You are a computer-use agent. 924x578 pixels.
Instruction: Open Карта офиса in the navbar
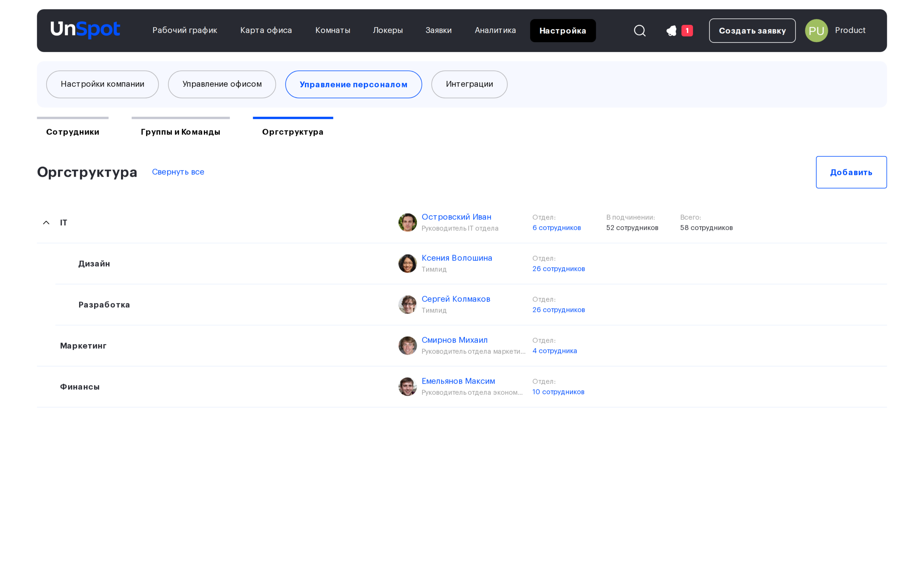tap(266, 30)
